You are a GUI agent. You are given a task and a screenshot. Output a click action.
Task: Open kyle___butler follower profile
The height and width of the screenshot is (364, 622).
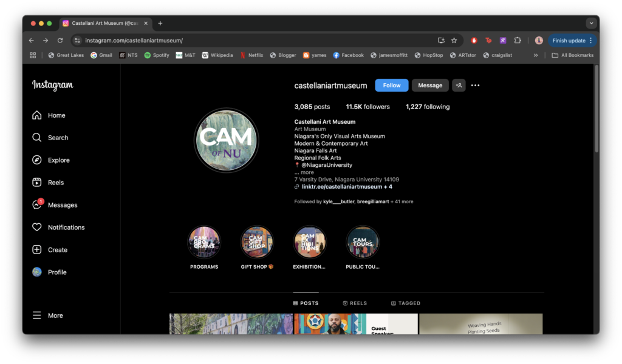click(x=339, y=201)
